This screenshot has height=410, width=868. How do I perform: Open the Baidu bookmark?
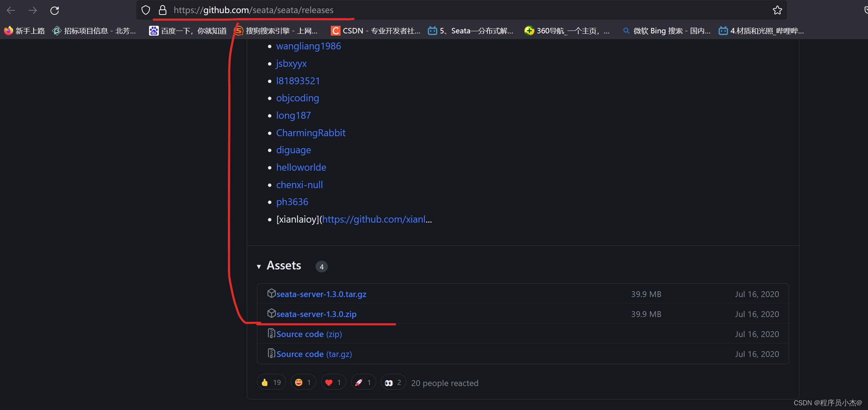[x=188, y=31]
